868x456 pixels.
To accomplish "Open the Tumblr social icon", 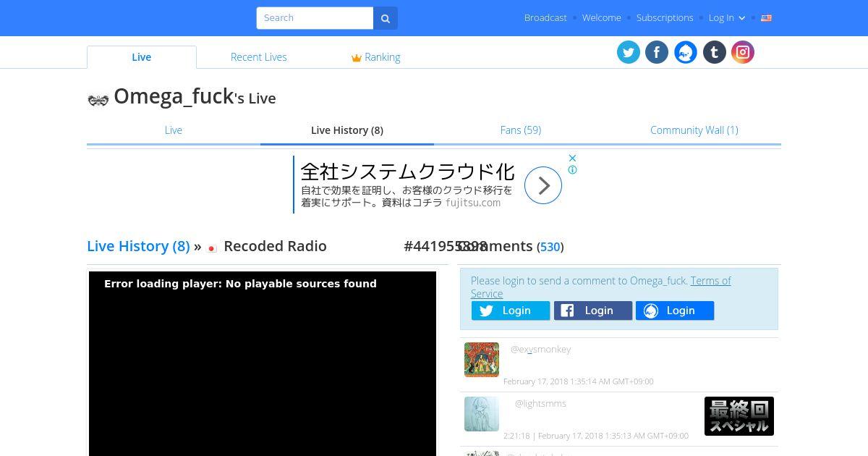I will pos(715,52).
